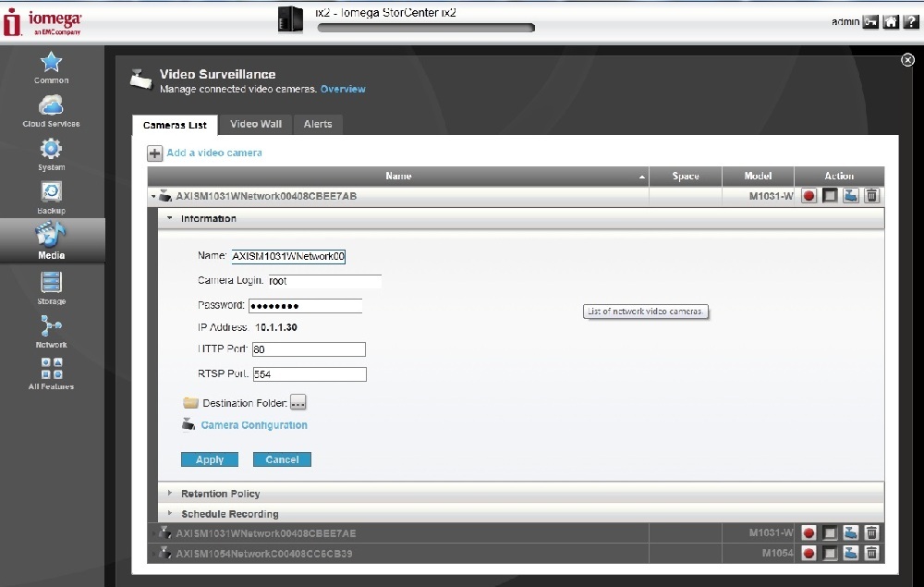
Task: Apply the camera information changes
Action: tap(210, 459)
